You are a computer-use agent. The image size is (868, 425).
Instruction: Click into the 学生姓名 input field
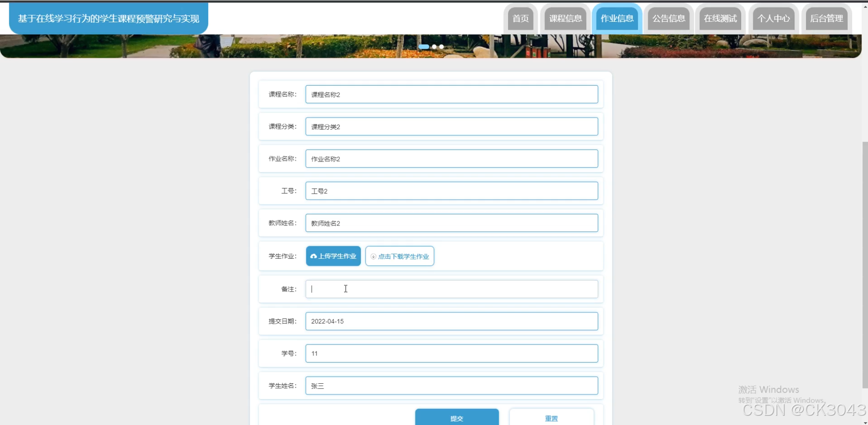(x=452, y=386)
